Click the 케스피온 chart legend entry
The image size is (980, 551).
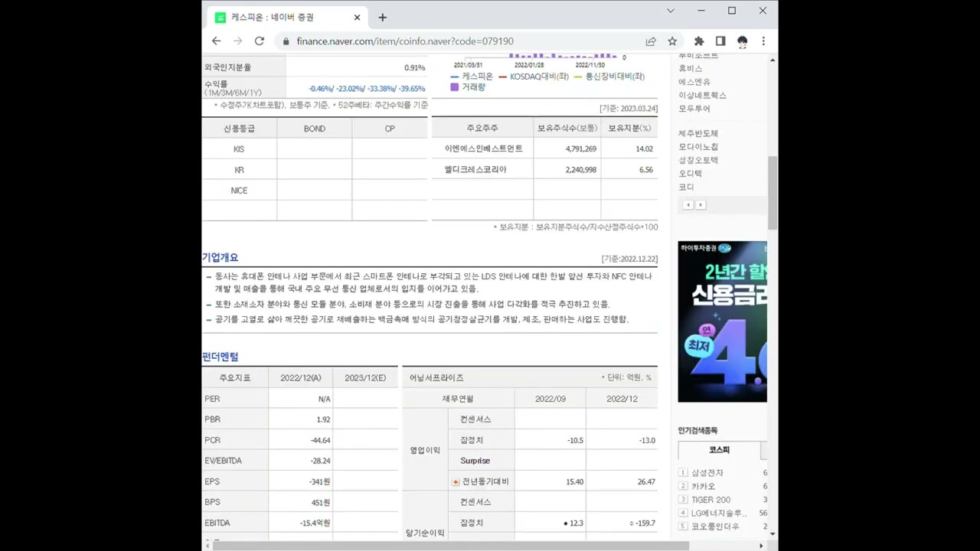pyautogui.click(x=472, y=77)
